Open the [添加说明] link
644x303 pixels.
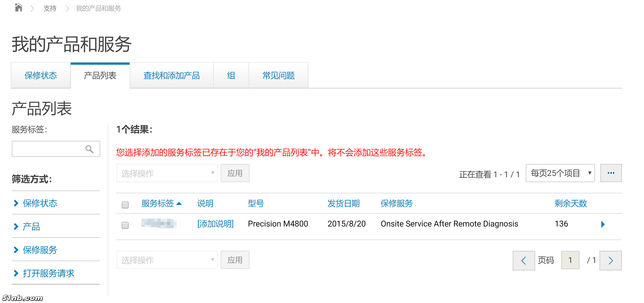pos(215,224)
